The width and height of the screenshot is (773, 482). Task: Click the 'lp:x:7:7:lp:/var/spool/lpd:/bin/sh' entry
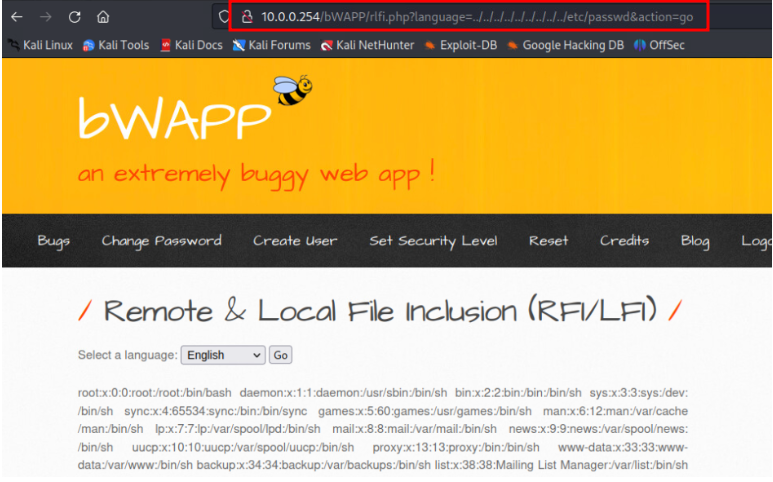(x=238, y=429)
